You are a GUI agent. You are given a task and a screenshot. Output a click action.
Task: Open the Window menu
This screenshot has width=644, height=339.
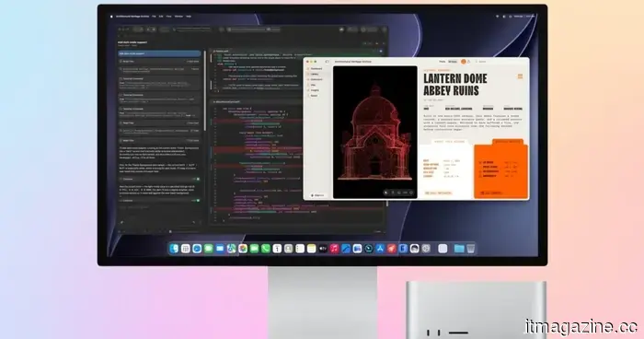178,17
